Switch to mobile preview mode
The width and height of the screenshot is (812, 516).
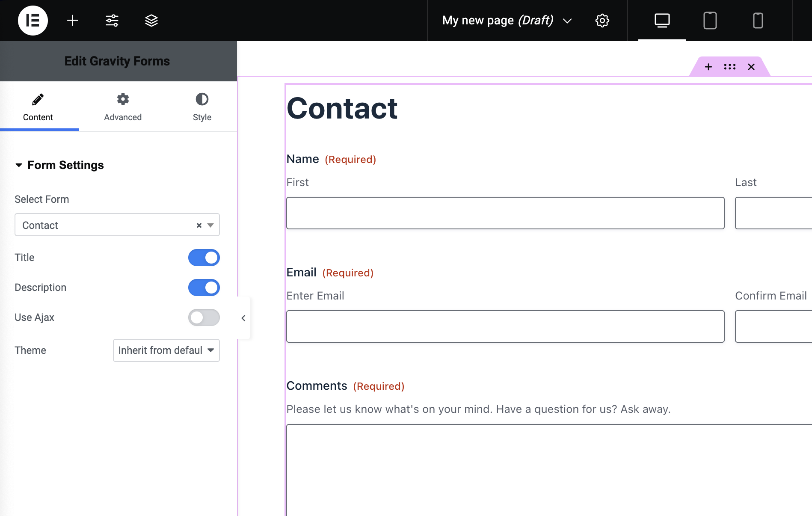coord(758,21)
